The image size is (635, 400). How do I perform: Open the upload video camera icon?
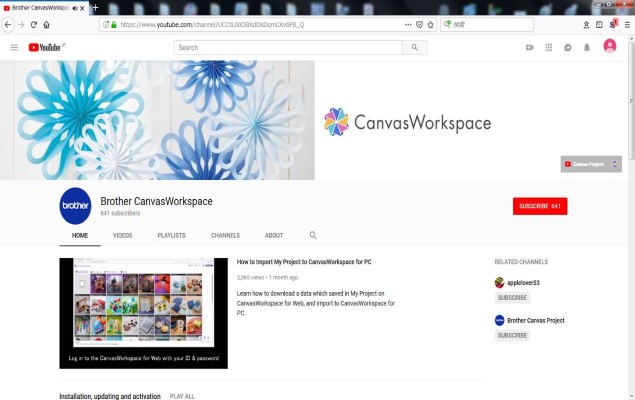coord(529,47)
